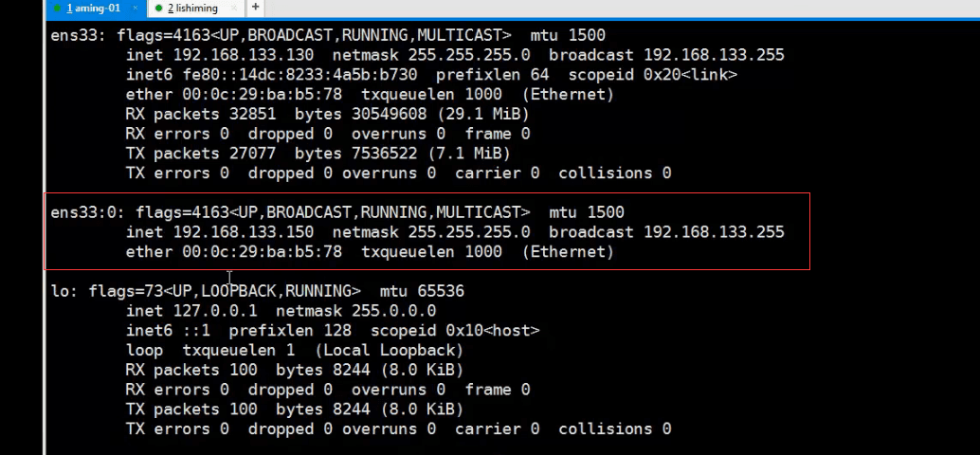Click the green status dot on lishiming tab
The height and width of the screenshot is (455, 980).
158,9
